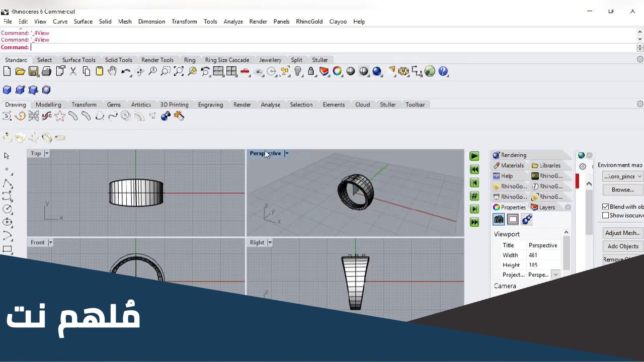This screenshot has width=644, height=362.
Task: Click the multicolor wheel in Standard toolbar
Action: (337, 71)
